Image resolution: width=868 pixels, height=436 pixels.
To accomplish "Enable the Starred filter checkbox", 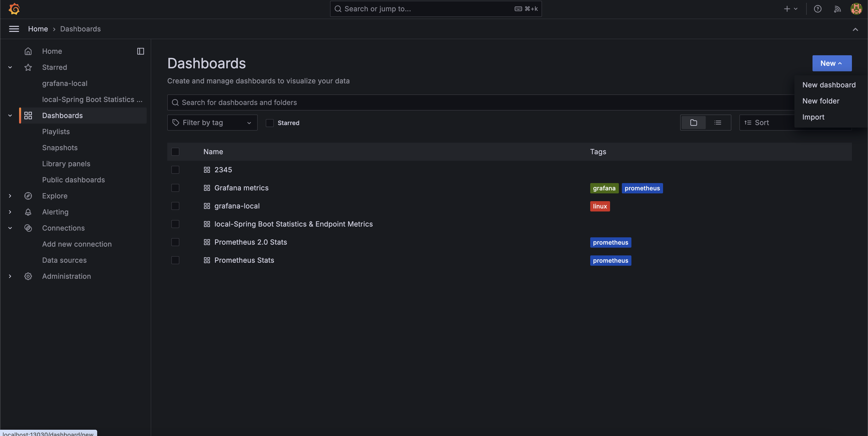I will pyautogui.click(x=269, y=123).
